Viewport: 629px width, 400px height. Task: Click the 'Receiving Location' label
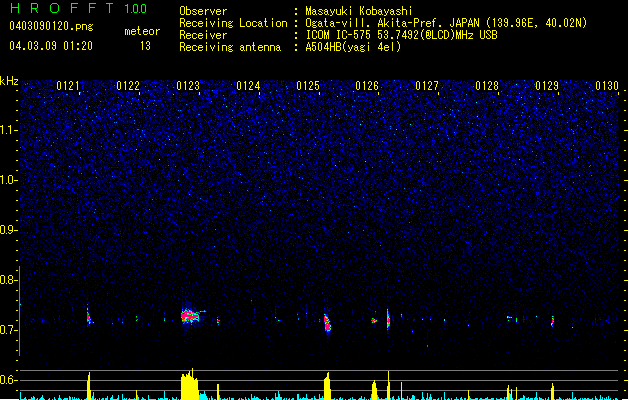click(233, 23)
